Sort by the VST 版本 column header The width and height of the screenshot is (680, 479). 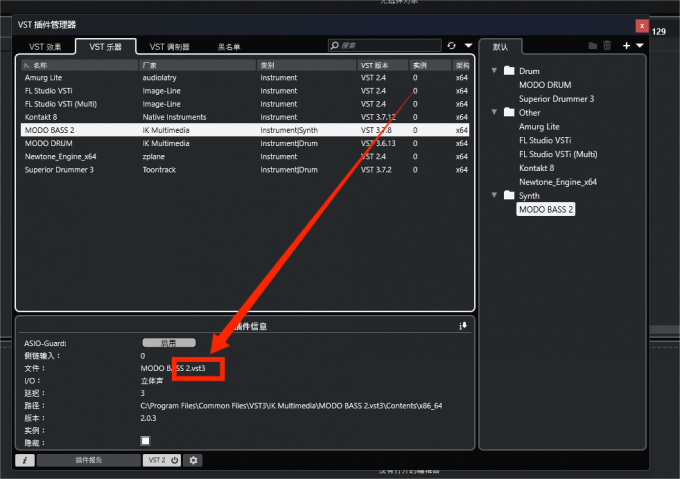tap(383, 65)
